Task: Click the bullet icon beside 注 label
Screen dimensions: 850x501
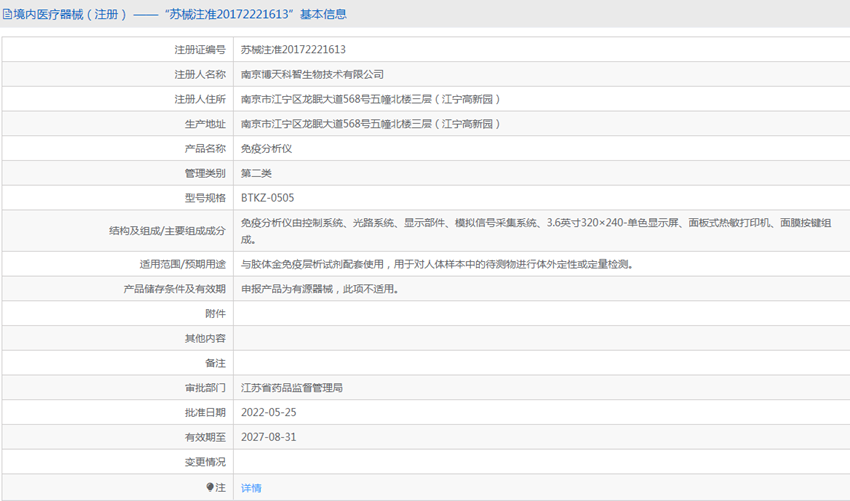Action: (210, 487)
